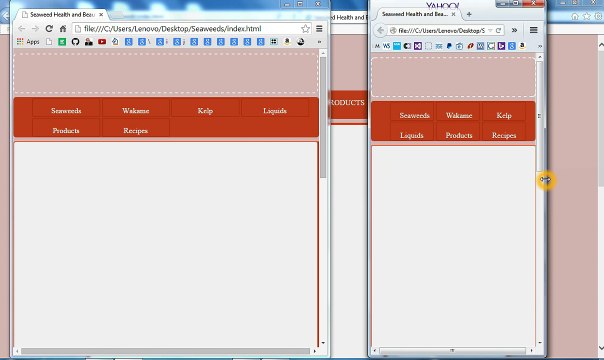Open the green bookmark icon in Chrome
The width and height of the screenshot is (604, 360).
(62, 42)
